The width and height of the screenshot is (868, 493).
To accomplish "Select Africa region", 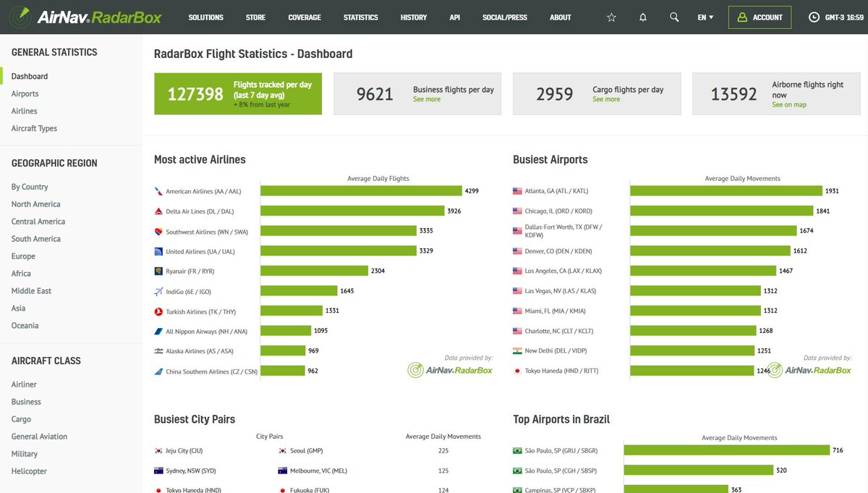I will (21, 274).
